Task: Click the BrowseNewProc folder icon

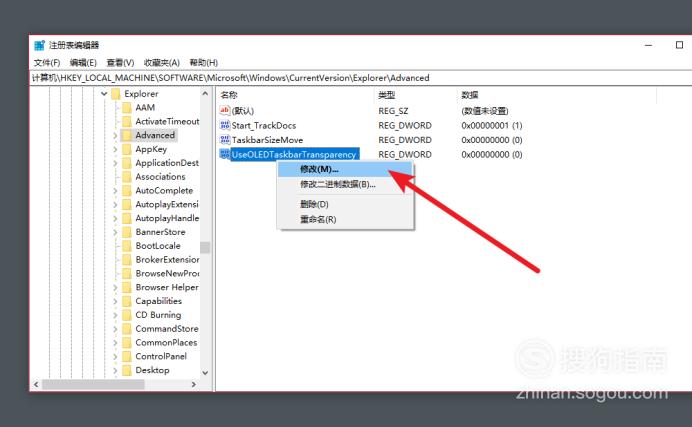Action: pyautogui.click(x=127, y=273)
